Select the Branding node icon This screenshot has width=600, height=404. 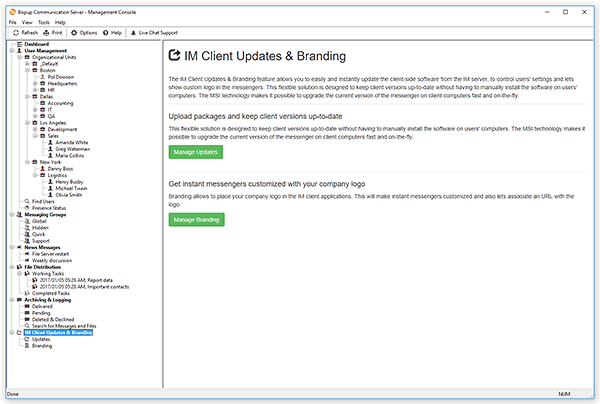(27, 345)
